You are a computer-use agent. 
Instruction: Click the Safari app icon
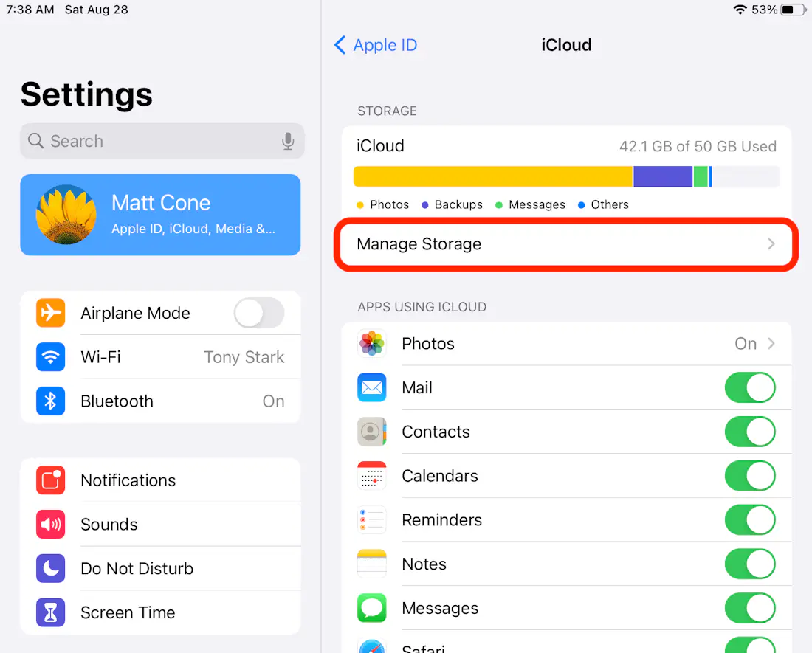coord(371,645)
